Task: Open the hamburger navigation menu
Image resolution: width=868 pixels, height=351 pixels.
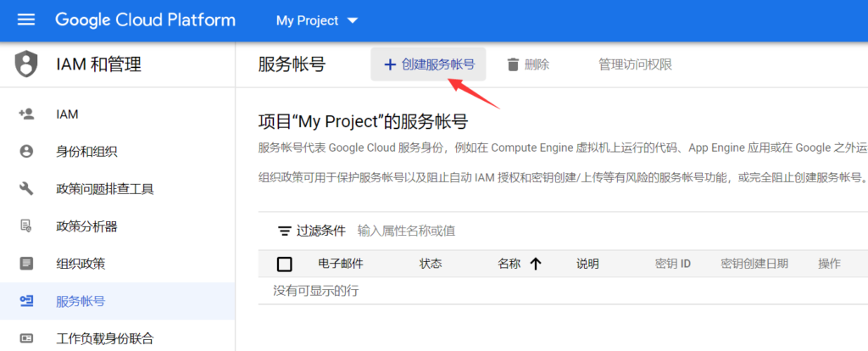Action: [x=26, y=20]
